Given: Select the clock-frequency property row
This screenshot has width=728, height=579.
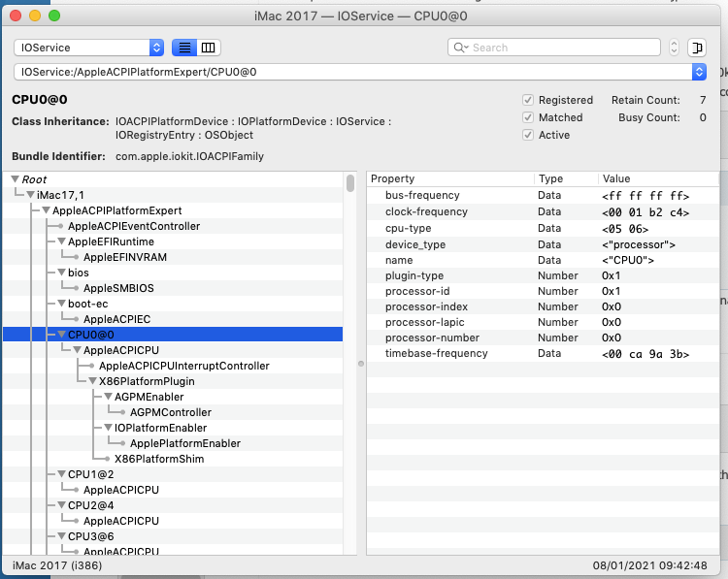Looking at the screenshot, I should tap(543, 212).
